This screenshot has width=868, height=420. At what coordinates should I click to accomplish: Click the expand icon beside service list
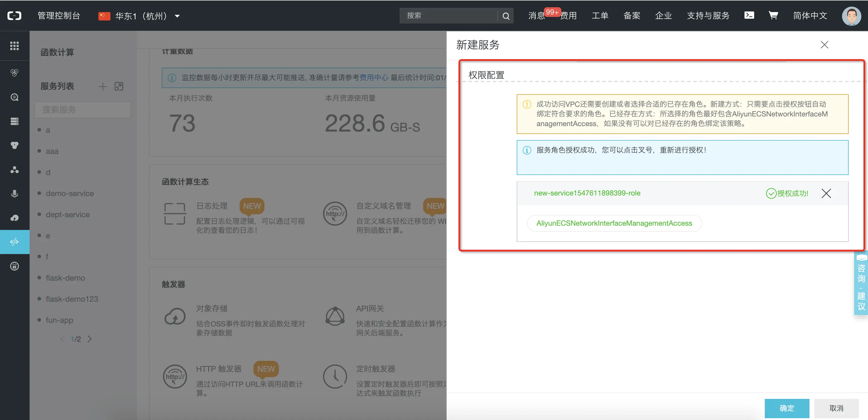tap(119, 87)
